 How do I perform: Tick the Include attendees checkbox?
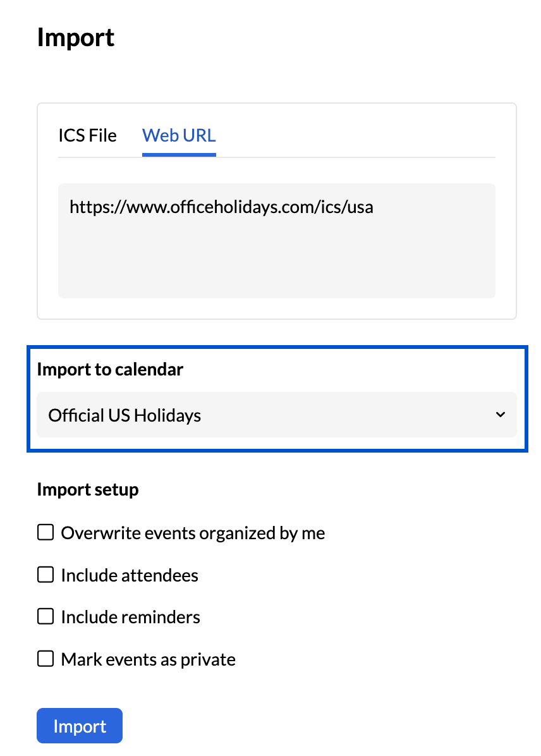point(46,575)
